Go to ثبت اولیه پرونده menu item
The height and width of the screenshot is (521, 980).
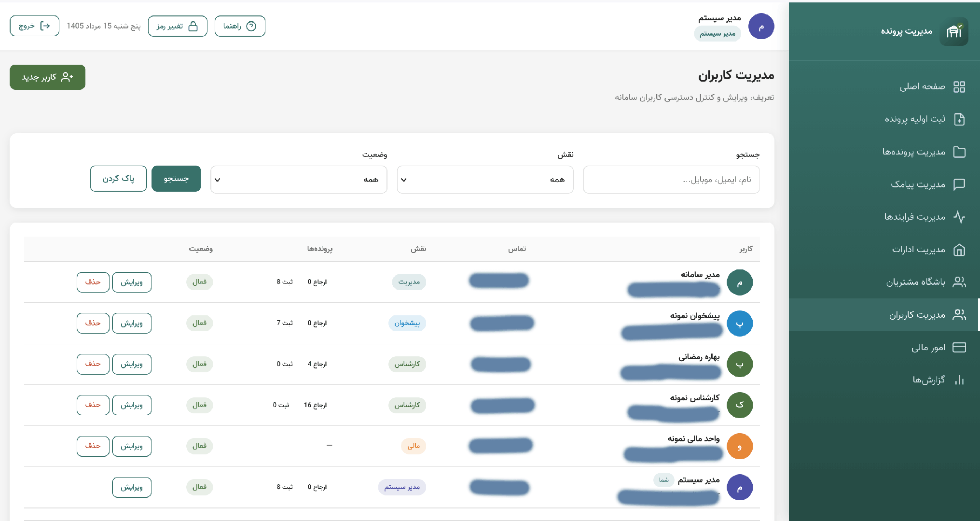tap(884, 119)
